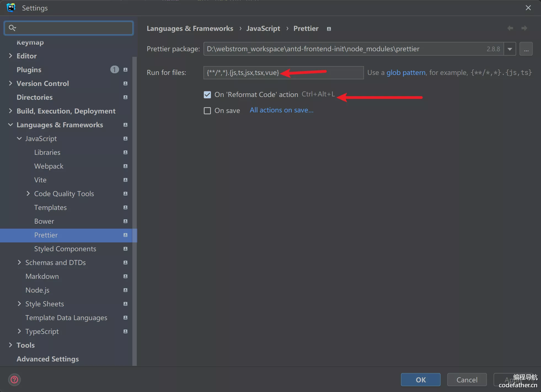Viewport: 541px width, 392px height.
Task: Click project icon on Directories row
Action: (125, 97)
